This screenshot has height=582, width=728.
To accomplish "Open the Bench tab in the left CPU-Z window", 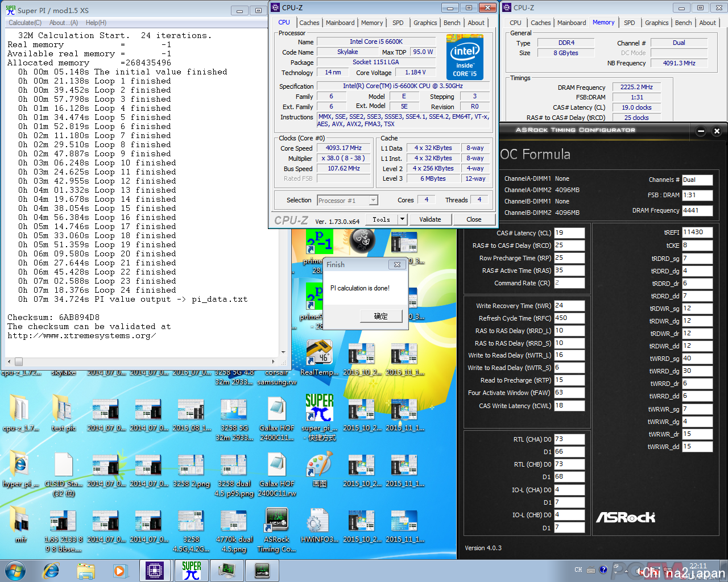I will click(x=452, y=23).
